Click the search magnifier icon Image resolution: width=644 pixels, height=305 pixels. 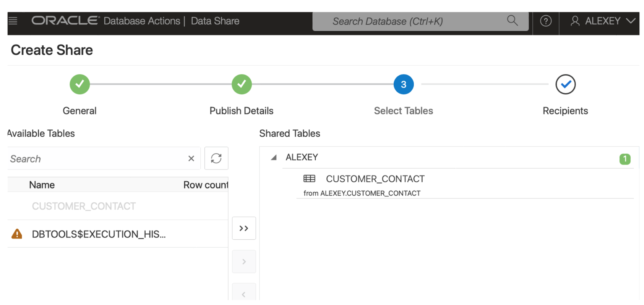click(x=512, y=21)
